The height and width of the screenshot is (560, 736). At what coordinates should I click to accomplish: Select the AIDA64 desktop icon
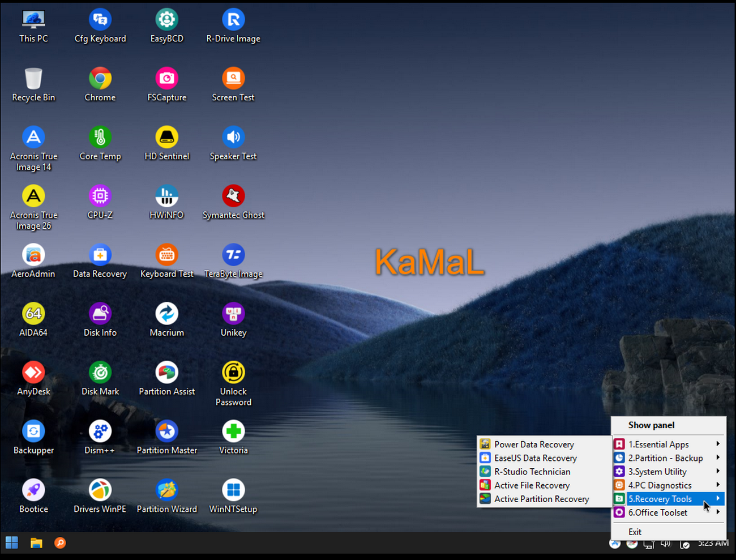tap(33, 320)
